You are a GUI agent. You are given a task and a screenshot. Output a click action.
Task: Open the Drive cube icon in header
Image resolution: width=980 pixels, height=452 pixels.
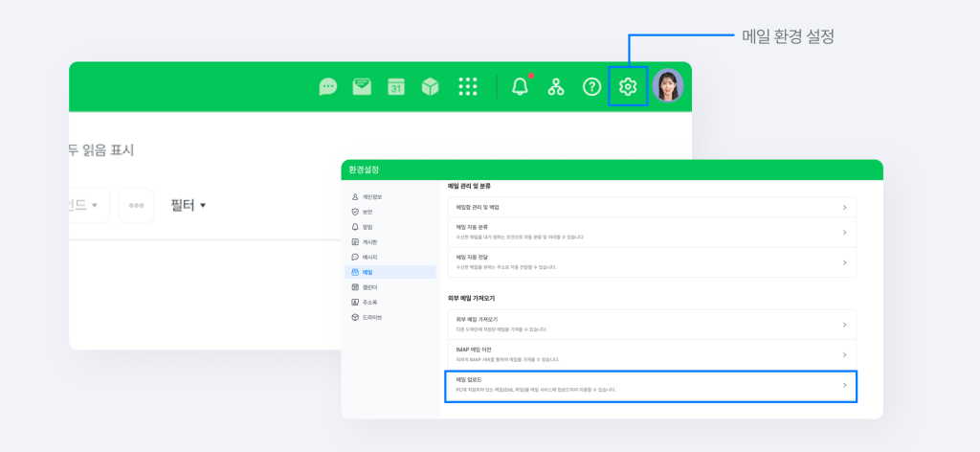(431, 86)
